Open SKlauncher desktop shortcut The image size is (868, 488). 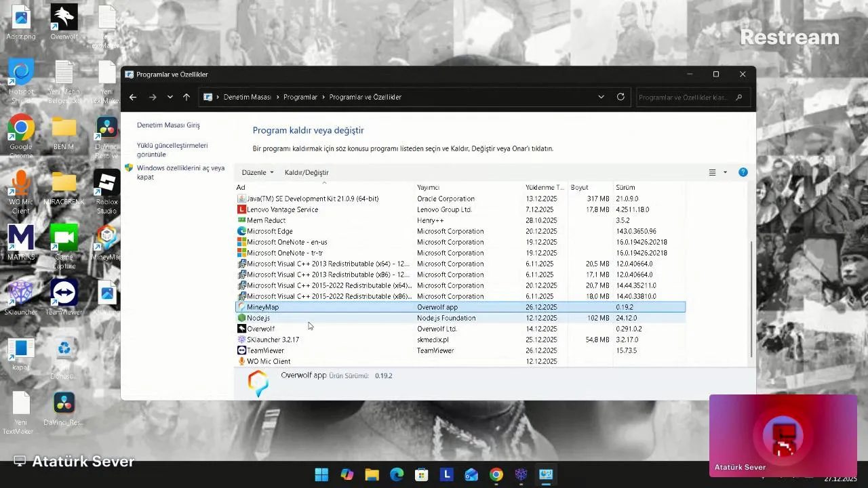coord(21,298)
